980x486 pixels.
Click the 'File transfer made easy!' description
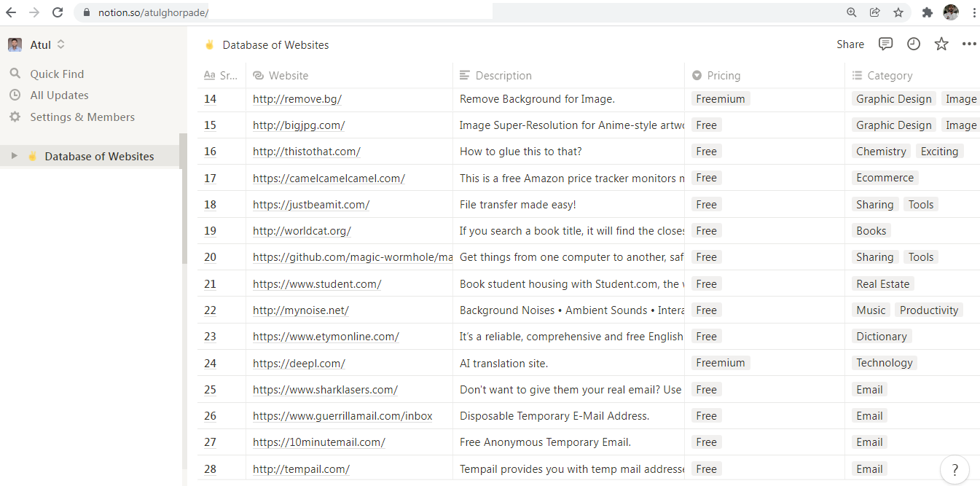(518, 205)
